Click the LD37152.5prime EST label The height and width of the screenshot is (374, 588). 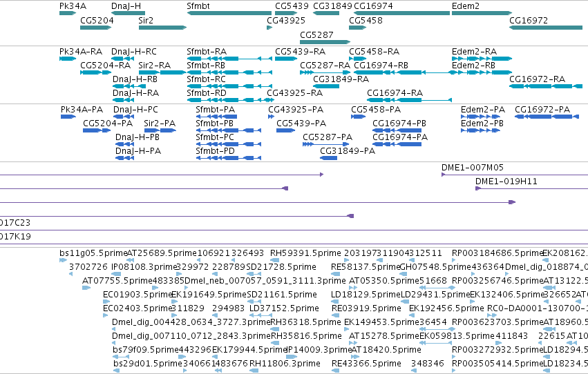284,308
